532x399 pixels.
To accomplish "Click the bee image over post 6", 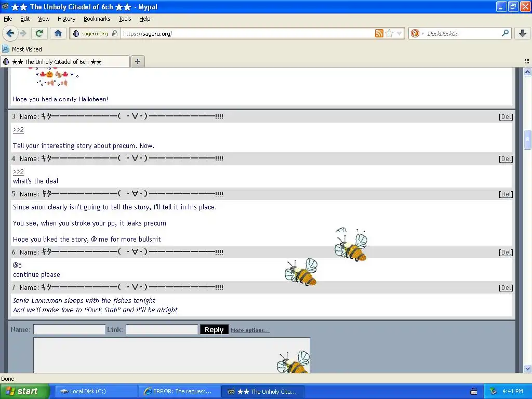I will 301,272.
